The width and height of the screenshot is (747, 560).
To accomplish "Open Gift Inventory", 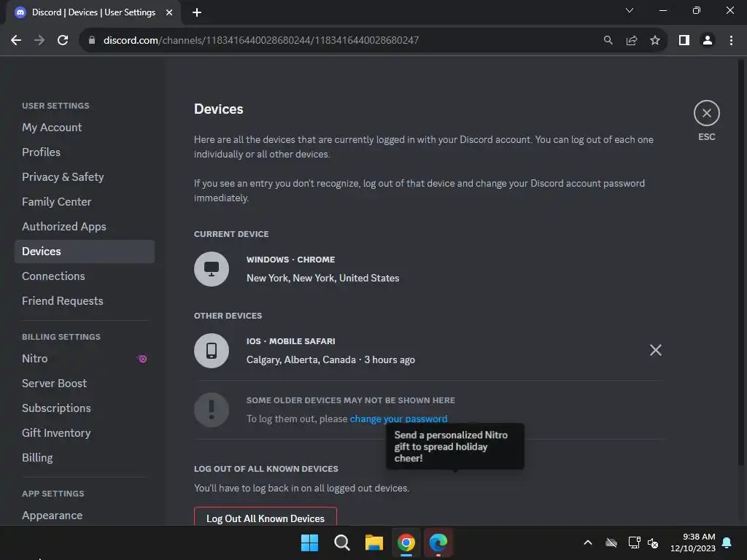I will [85, 433].
